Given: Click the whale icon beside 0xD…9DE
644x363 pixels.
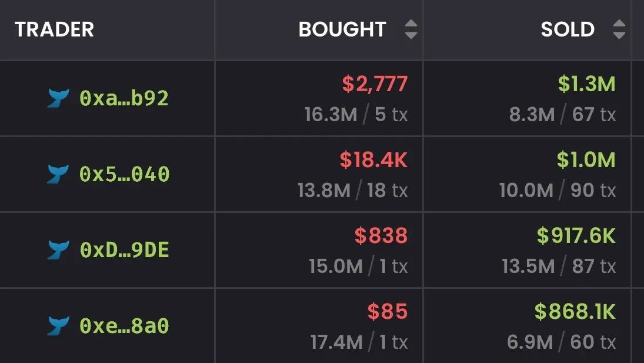Looking at the screenshot, I should (58, 250).
